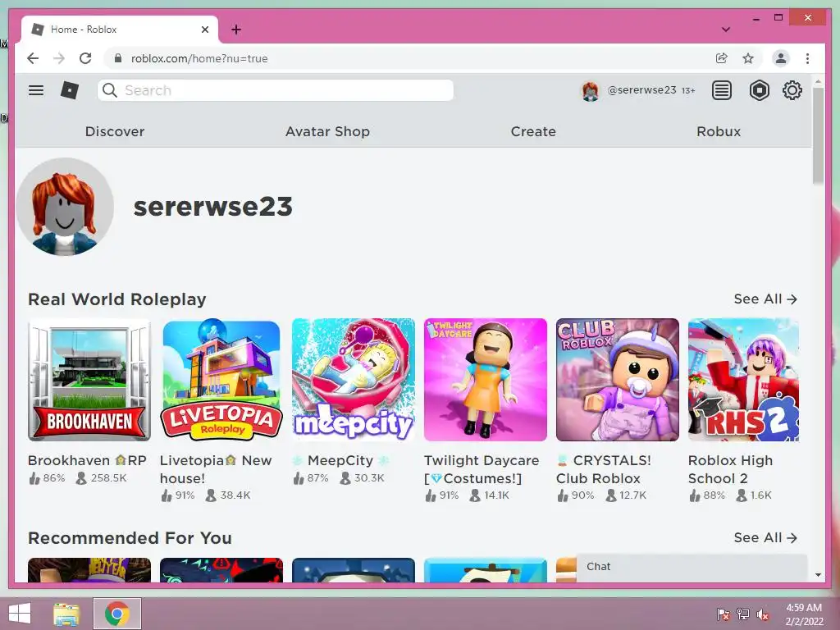Viewport: 840px width, 630px height.
Task: Open the Livetopia Roleplay thumbnail
Action: pyautogui.click(x=221, y=380)
